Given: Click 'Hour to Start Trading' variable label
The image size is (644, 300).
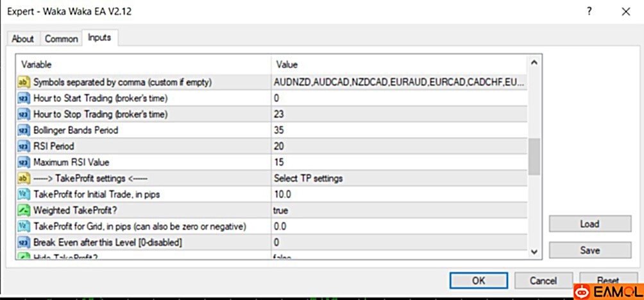Looking at the screenshot, I should [100, 99].
